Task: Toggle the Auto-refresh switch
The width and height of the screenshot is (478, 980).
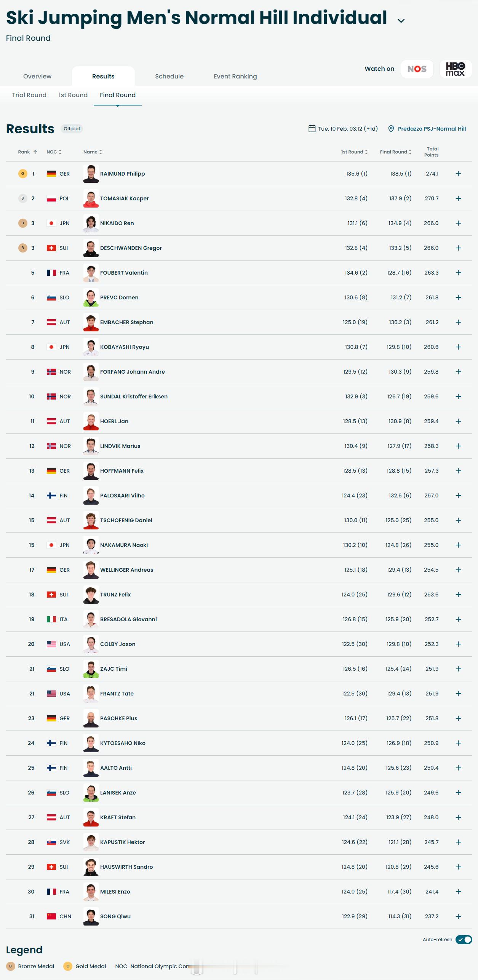Action: point(464,940)
